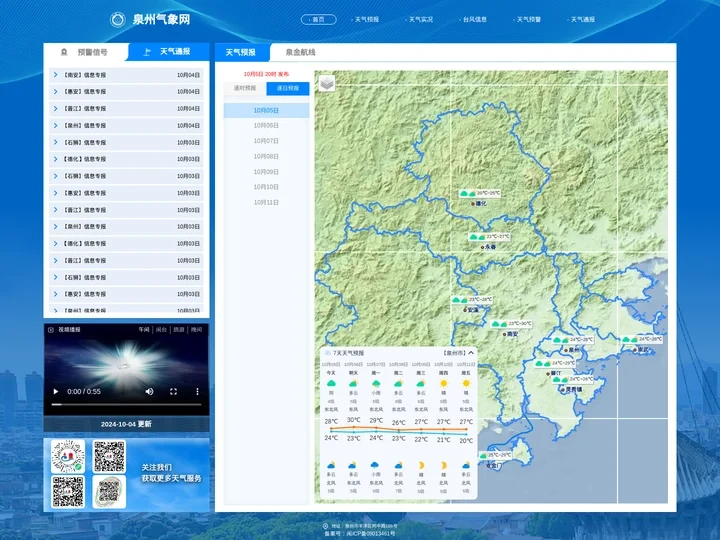Open 天气预警 in the top navigation
Image resolution: width=720 pixels, height=540 pixels.
[528, 19]
